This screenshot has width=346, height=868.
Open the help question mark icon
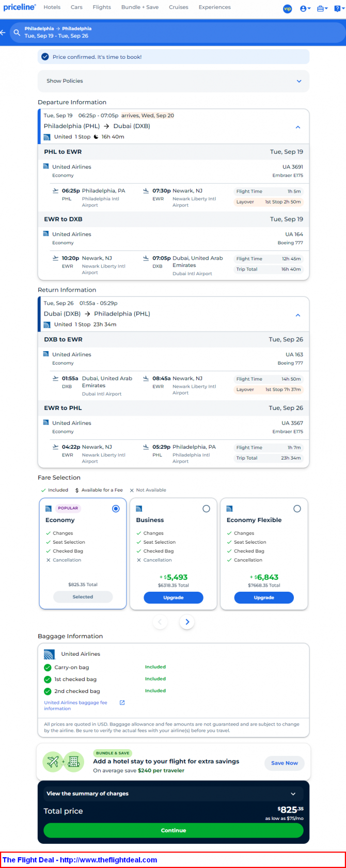(338, 9)
